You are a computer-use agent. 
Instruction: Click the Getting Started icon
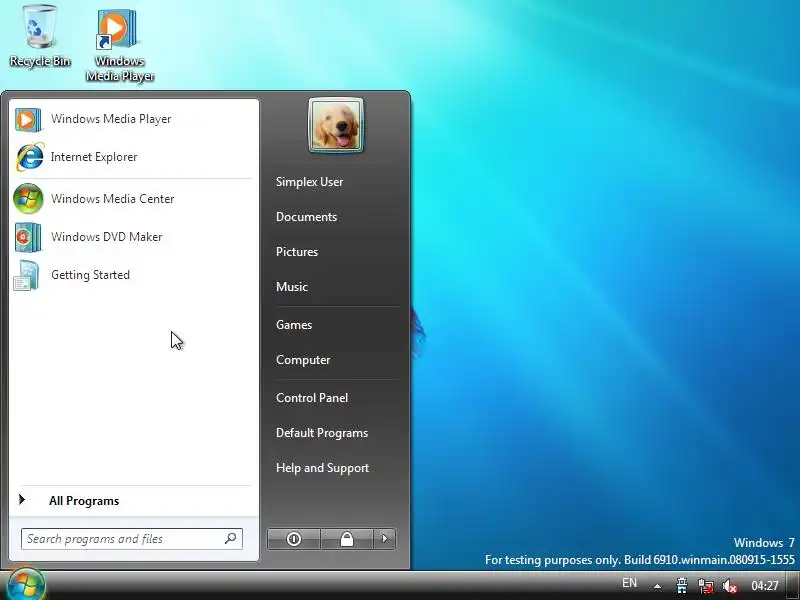click(x=26, y=275)
